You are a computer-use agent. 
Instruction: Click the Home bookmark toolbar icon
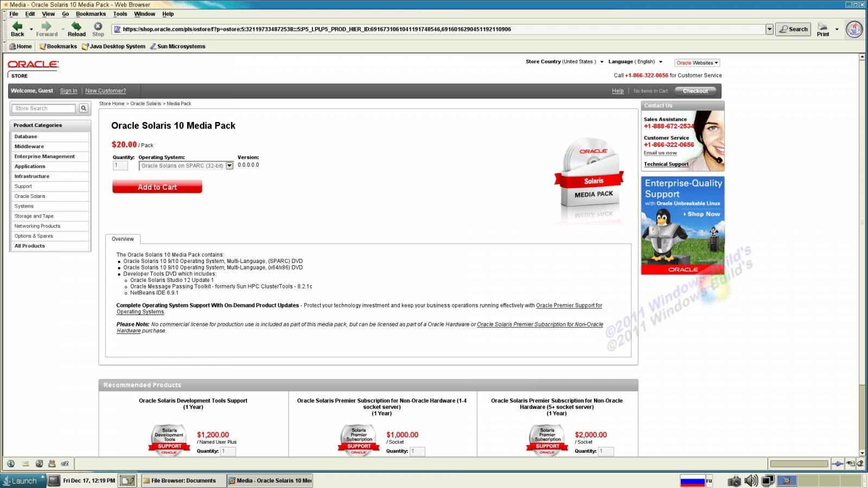click(x=21, y=47)
